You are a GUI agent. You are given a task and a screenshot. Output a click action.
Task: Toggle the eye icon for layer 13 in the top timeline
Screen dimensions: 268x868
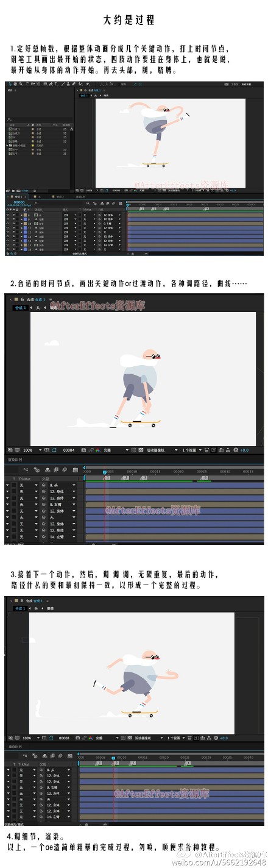click(x=7, y=237)
